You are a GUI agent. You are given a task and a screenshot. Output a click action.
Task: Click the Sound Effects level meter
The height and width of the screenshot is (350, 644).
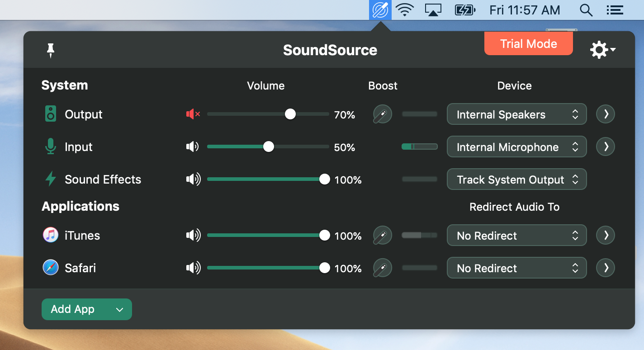[x=420, y=179]
